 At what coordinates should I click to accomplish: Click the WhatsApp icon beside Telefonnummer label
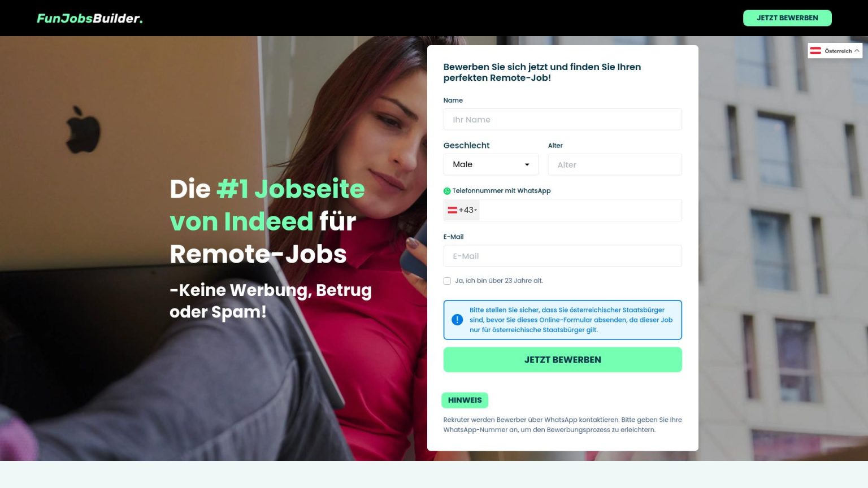click(447, 191)
